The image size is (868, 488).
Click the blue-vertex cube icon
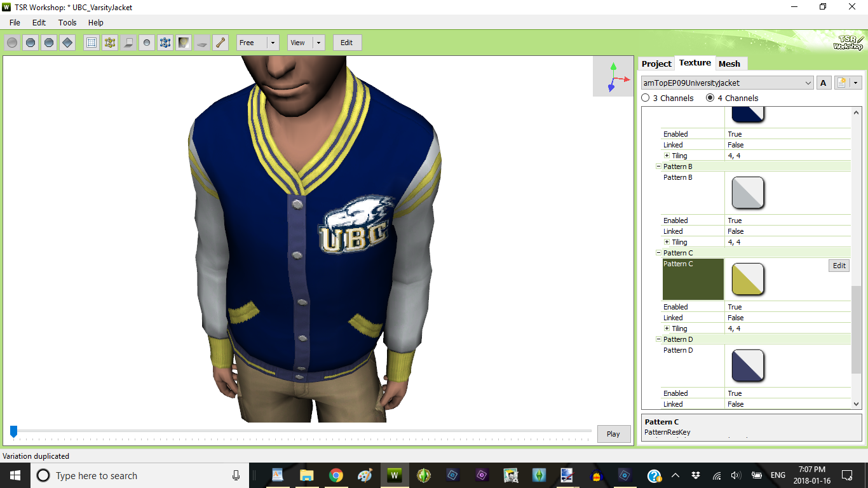(x=165, y=43)
